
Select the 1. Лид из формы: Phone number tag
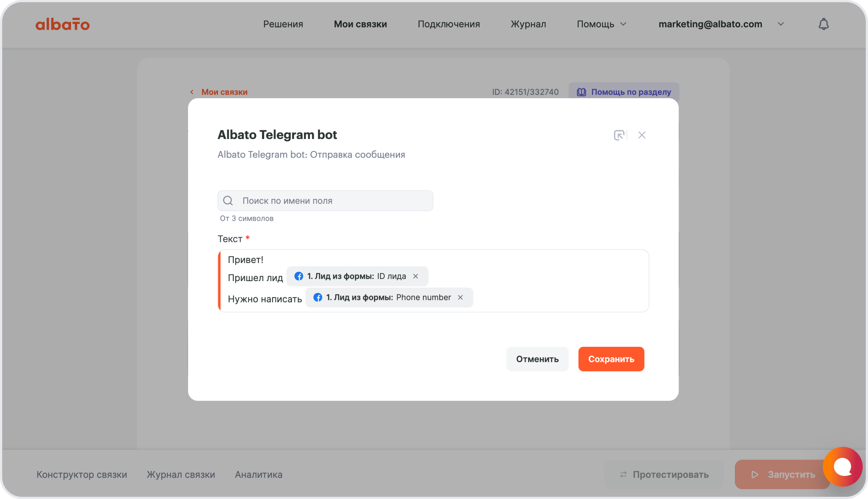(x=389, y=297)
